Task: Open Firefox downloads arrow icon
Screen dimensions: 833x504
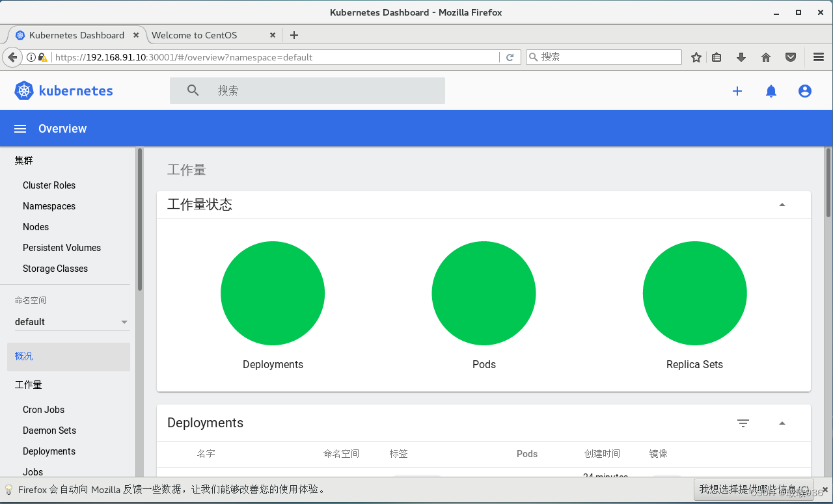Action: tap(741, 57)
